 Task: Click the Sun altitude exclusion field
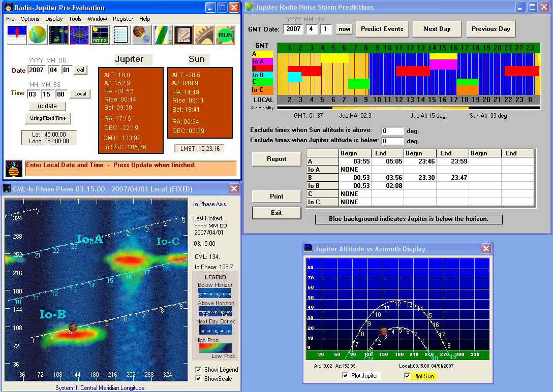pyautogui.click(x=392, y=130)
